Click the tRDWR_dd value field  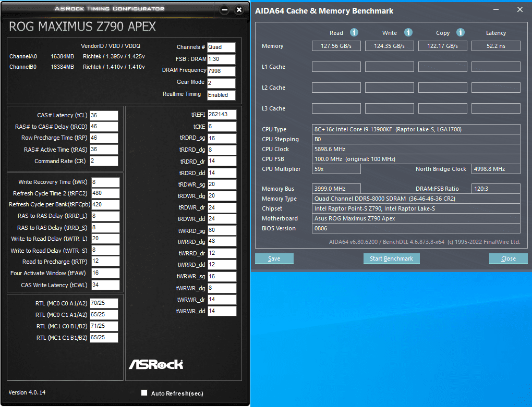(x=222, y=219)
